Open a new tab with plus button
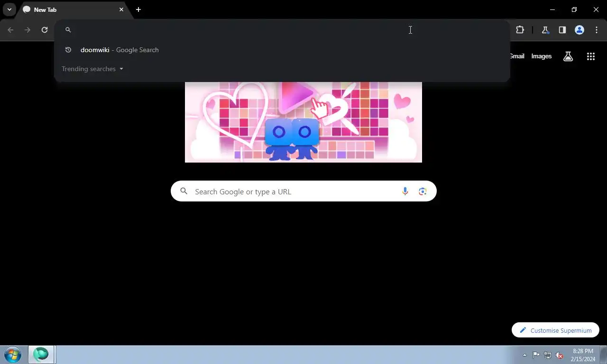Image resolution: width=607 pixels, height=364 pixels. [138, 9]
